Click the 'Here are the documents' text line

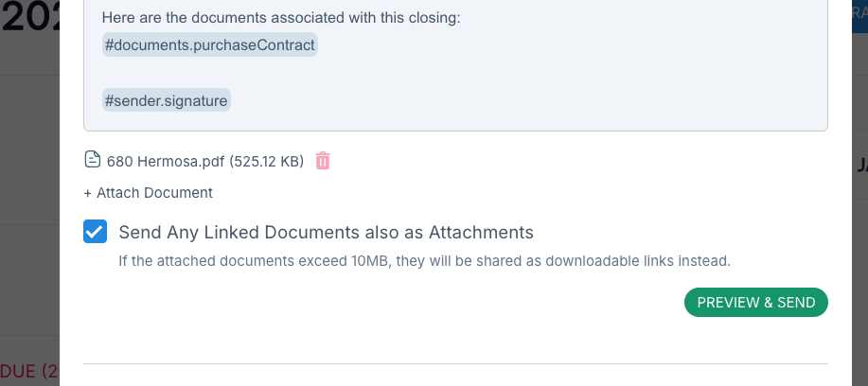281,17
